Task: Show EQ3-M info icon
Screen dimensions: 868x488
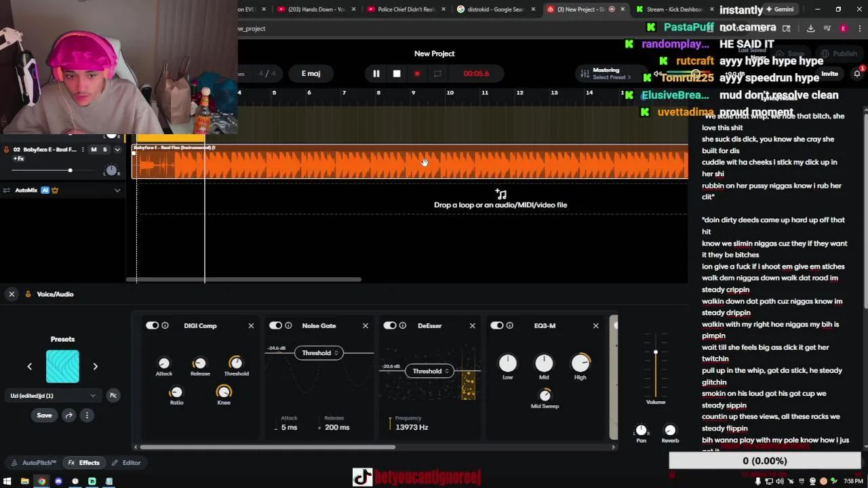Action: (510, 326)
